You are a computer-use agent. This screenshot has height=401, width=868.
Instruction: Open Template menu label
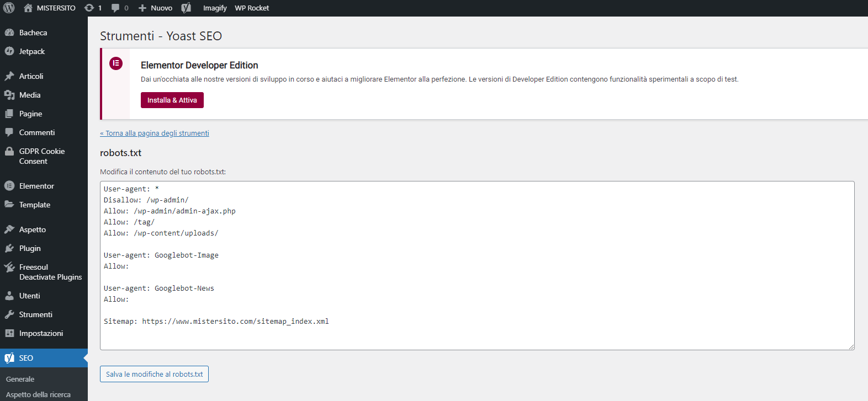tap(35, 205)
